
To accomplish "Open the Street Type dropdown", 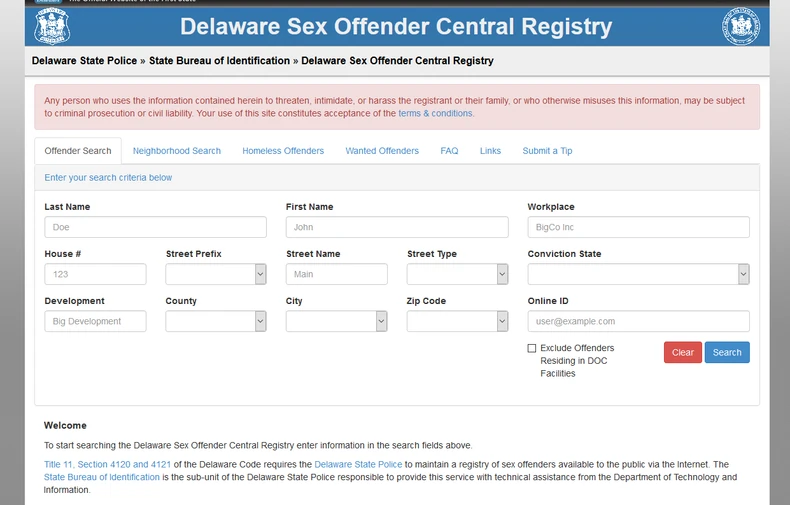I will 457,274.
